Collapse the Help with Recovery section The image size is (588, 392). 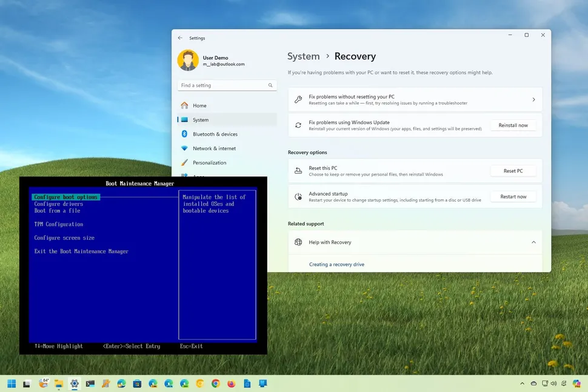[x=533, y=242]
